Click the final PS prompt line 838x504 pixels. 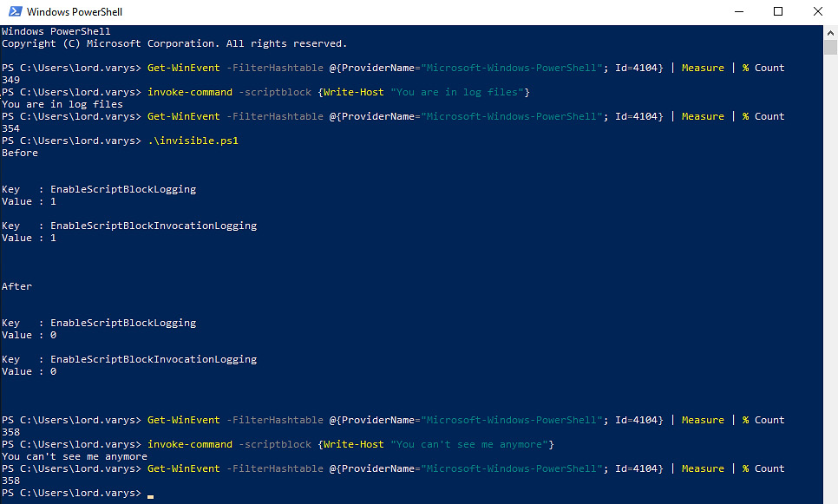click(74, 493)
